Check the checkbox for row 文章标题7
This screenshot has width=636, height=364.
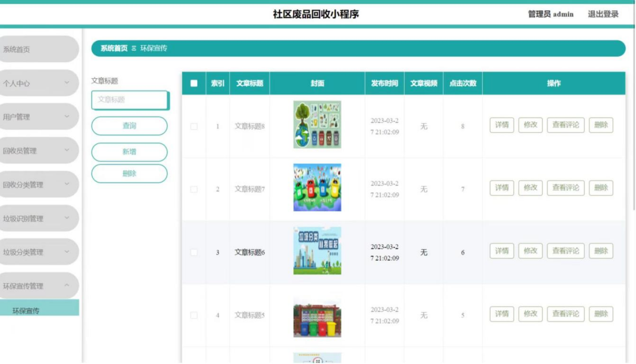194,189
